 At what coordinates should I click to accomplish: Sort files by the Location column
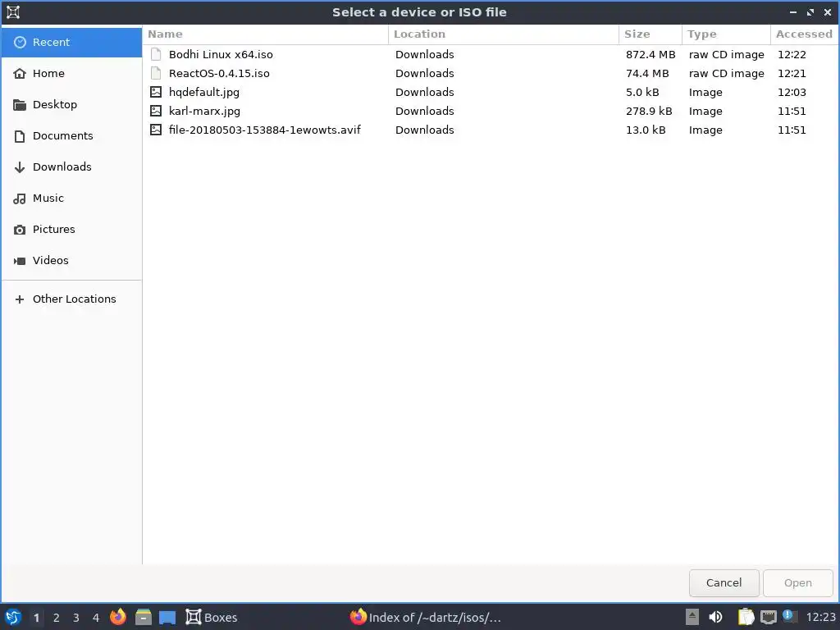[504, 34]
